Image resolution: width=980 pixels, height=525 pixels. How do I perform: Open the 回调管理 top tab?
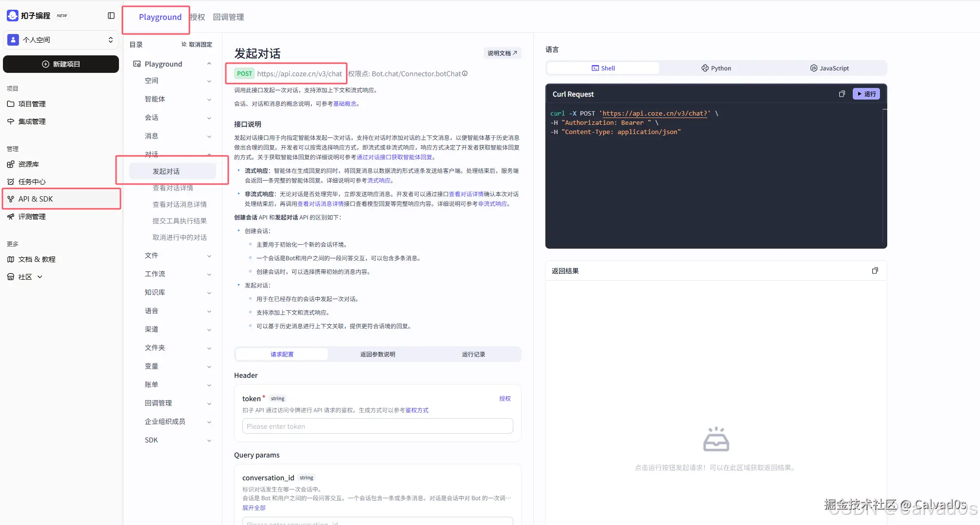click(x=228, y=17)
